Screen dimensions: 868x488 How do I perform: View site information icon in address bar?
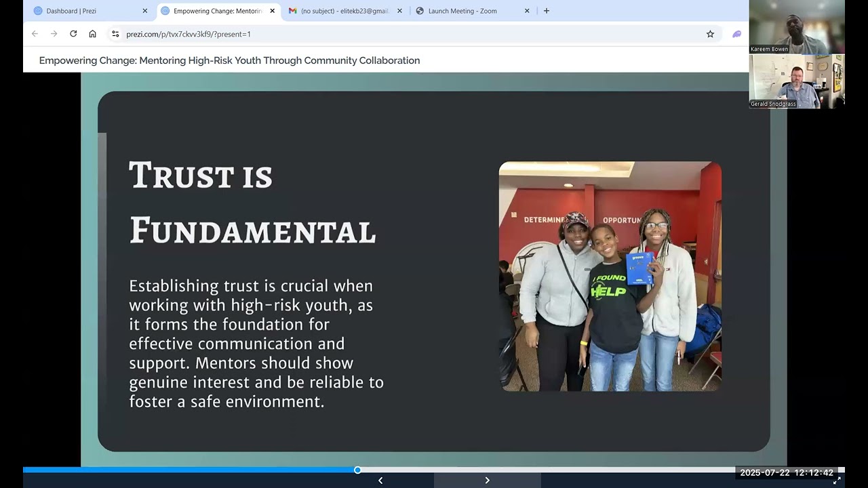click(x=115, y=34)
